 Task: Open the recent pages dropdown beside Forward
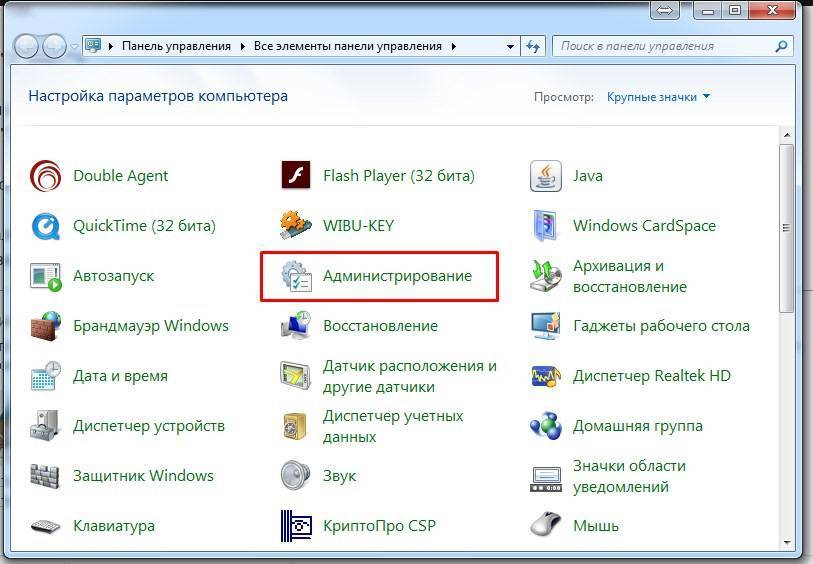74,47
